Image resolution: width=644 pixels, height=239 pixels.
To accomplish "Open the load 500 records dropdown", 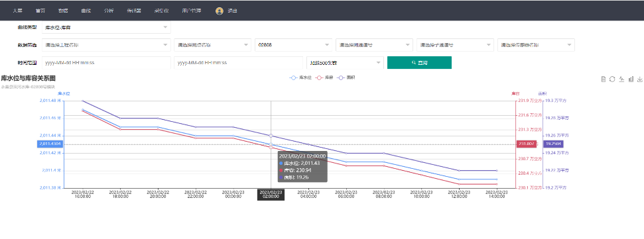I will point(345,63).
